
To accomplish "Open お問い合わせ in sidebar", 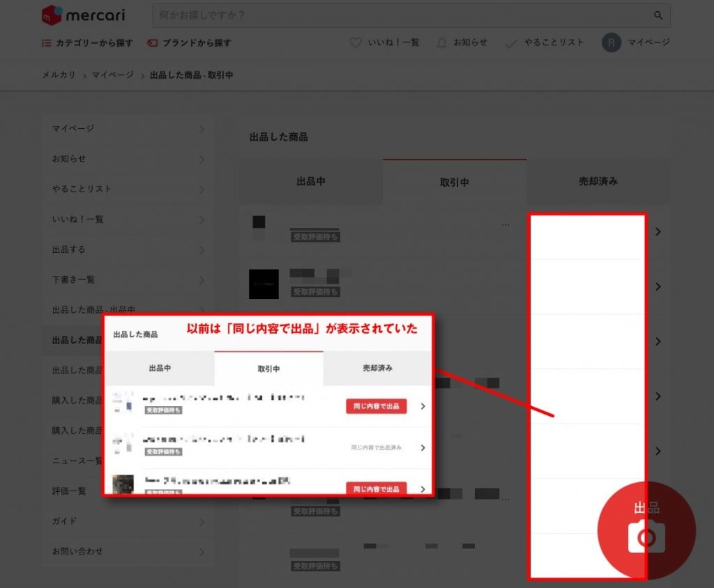I will [78, 552].
